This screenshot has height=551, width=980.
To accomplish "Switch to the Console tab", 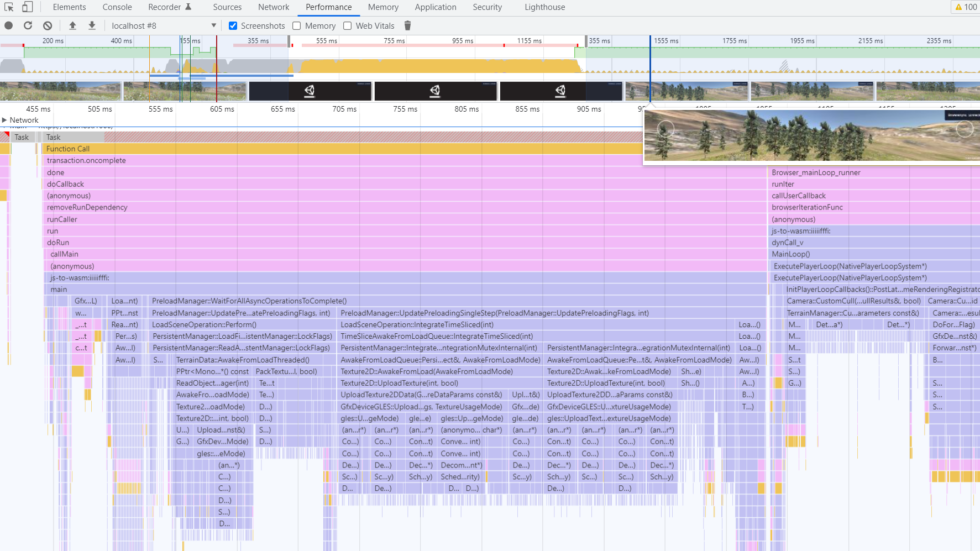I will (117, 7).
